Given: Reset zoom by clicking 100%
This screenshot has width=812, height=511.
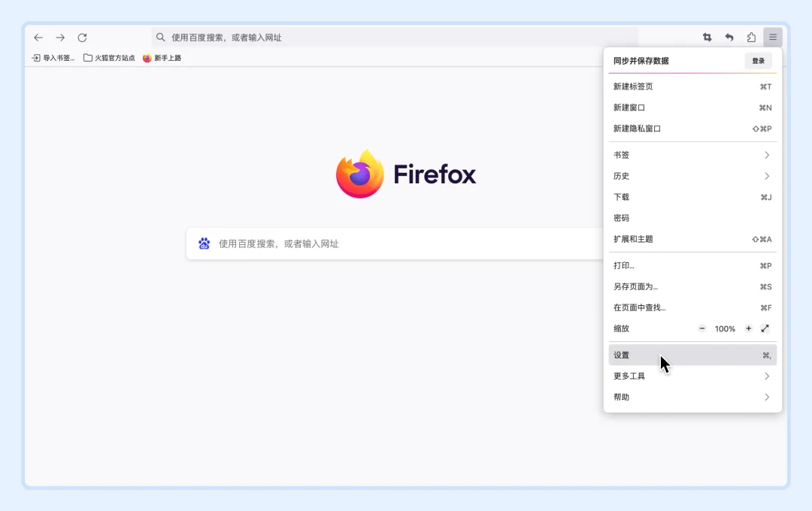Looking at the screenshot, I should (725, 328).
